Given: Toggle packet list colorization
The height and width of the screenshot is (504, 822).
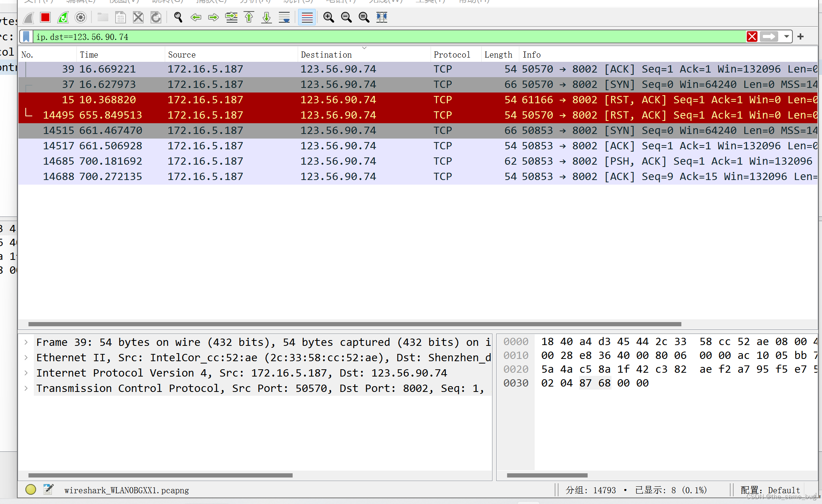Looking at the screenshot, I should 307,17.
